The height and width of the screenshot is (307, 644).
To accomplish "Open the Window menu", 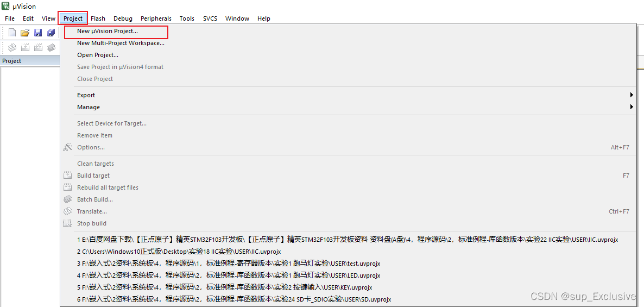I will click(237, 18).
